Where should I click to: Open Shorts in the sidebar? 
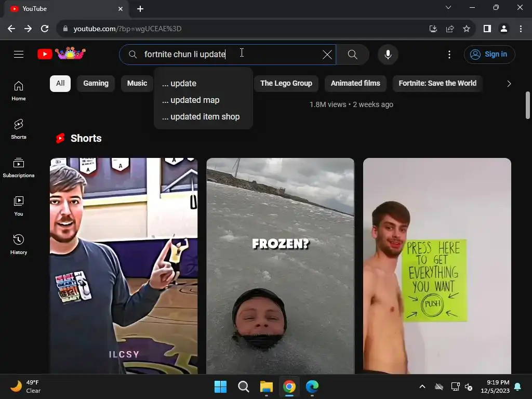pyautogui.click(x=19, y=129)
